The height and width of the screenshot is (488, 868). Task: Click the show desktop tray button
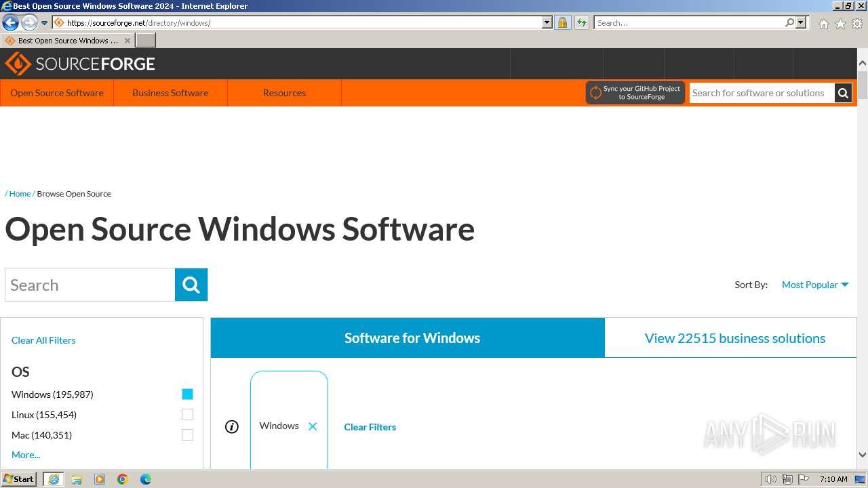click(861, 479)
